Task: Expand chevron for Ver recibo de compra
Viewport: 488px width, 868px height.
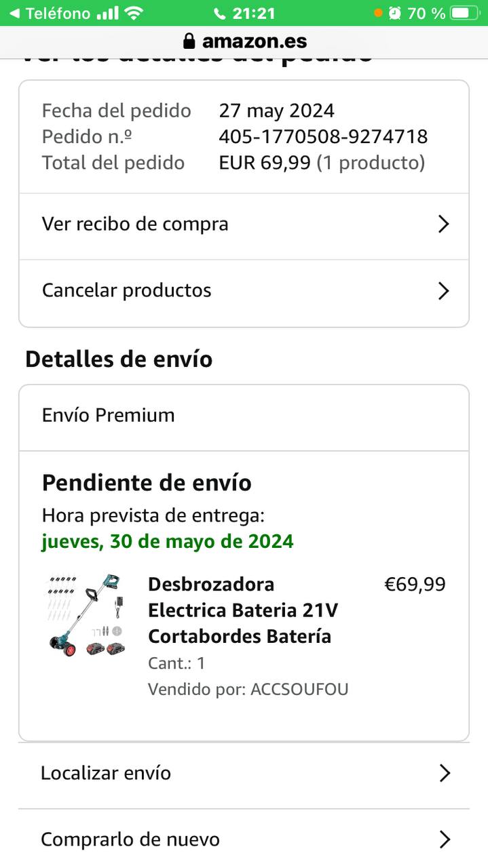Action: click(x=443, y=224)
